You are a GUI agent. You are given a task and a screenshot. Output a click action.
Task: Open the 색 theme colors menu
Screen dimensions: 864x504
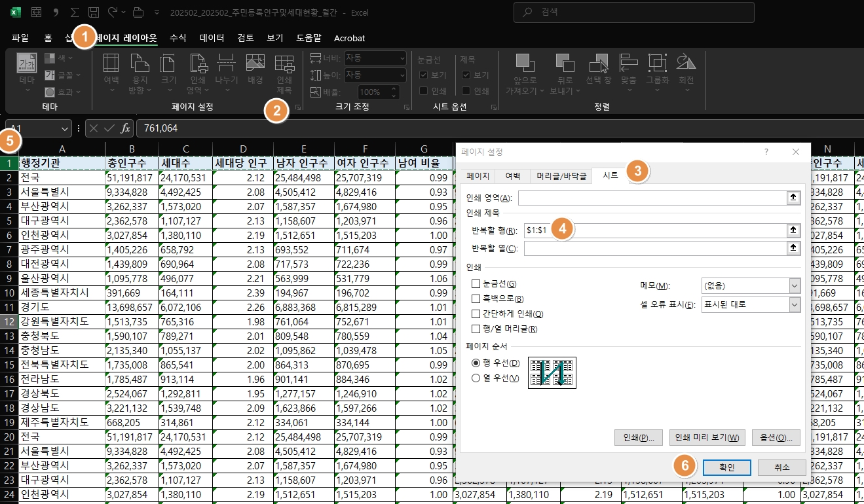(x=59, y=58)
